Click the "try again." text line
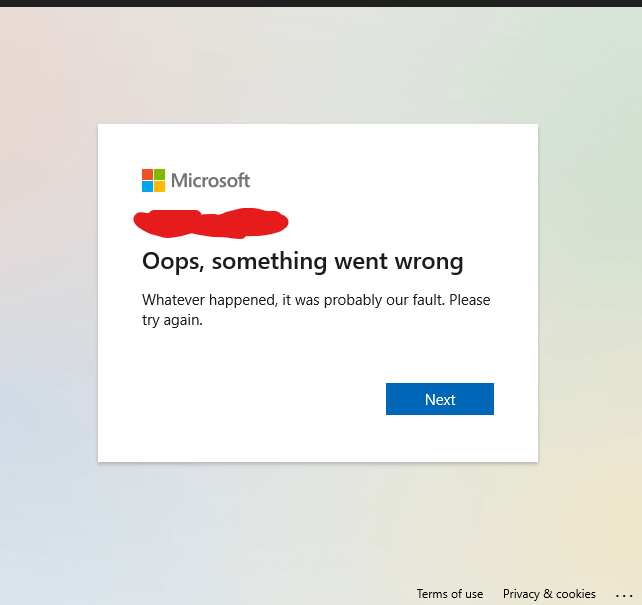The width and height of the screenshot is (642, 605). point(172,320)
